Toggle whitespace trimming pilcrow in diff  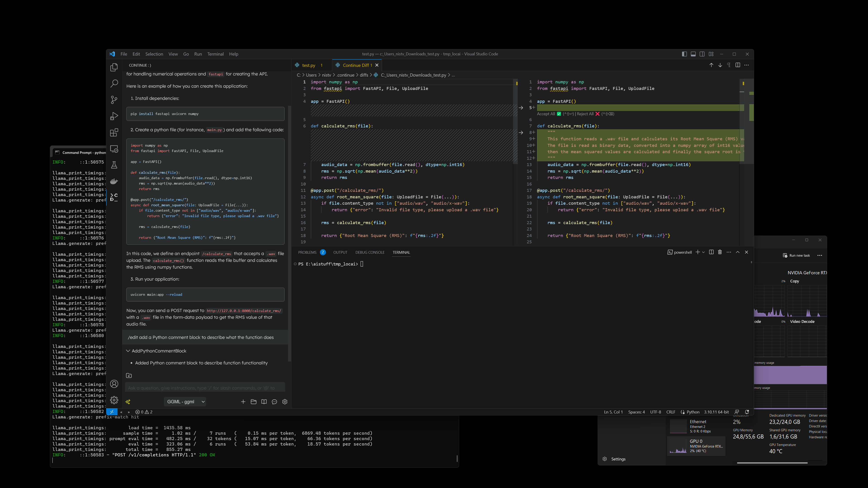click(x=729, y=65)
